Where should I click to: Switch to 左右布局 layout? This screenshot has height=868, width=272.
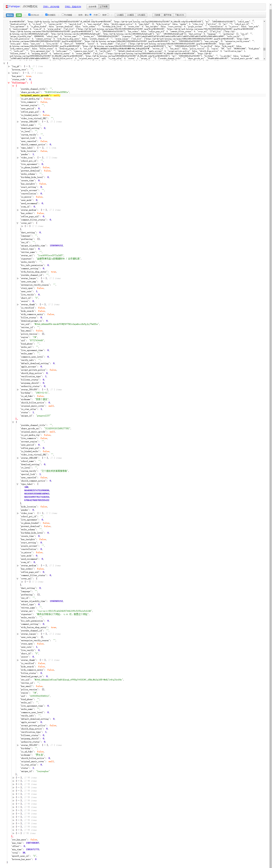click(x=92, y=6)
